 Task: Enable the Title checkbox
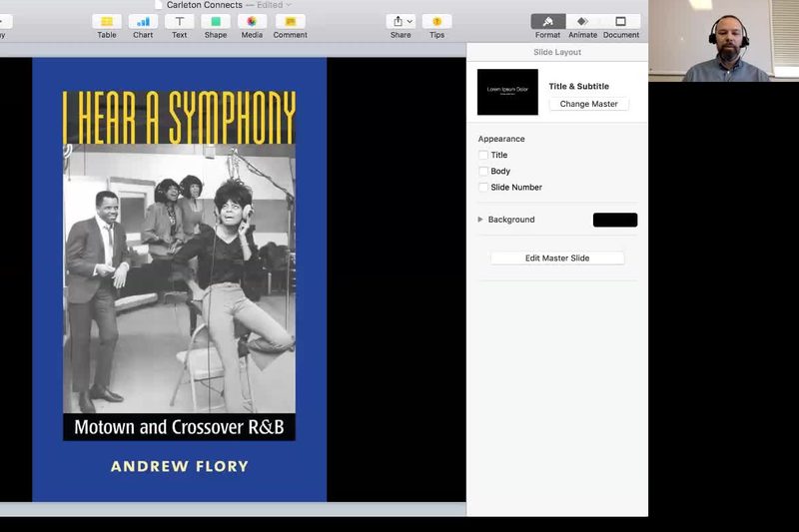[x=483, y=155]
